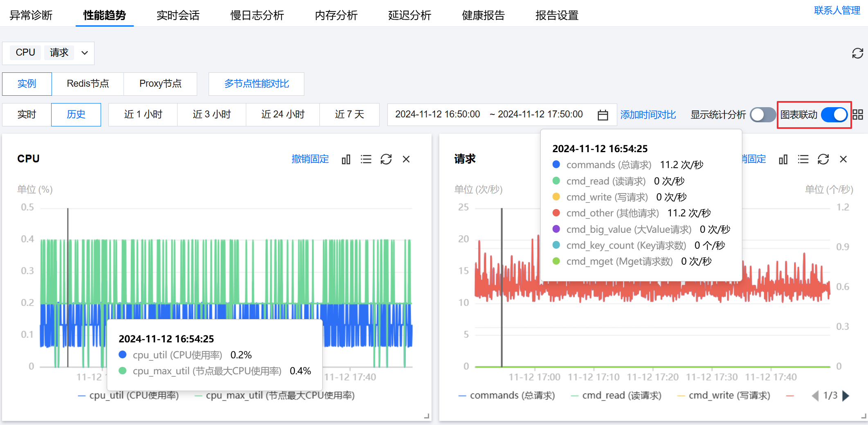
Task: Click the 添加时间对比 link
Action: tap(648, 115)
